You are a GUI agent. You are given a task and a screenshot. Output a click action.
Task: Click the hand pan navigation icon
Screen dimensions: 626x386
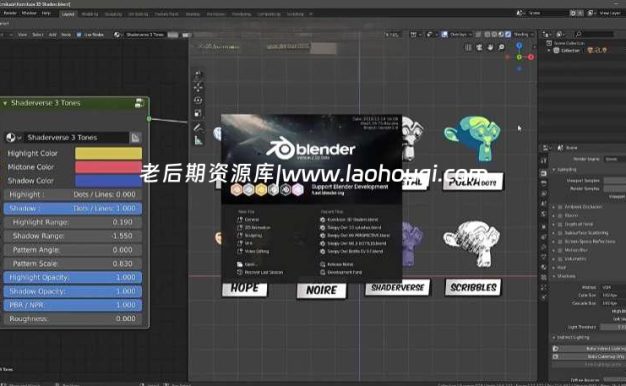(x=490, y=48)
